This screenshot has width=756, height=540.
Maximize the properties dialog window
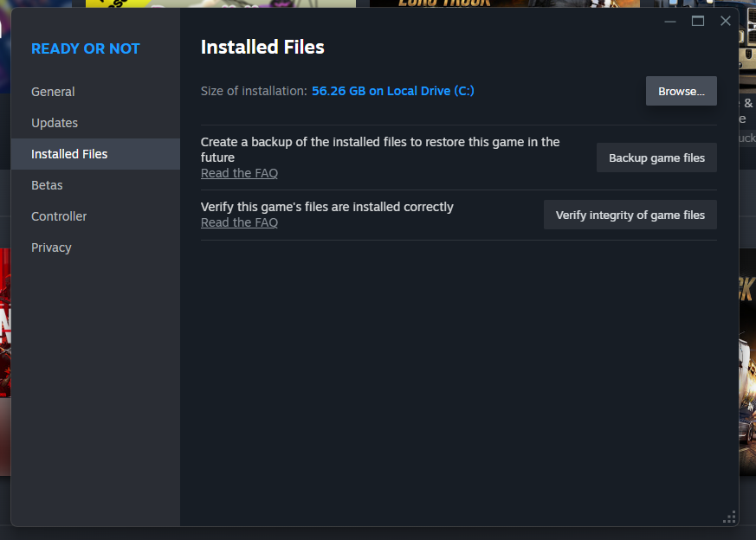point(698,21)
